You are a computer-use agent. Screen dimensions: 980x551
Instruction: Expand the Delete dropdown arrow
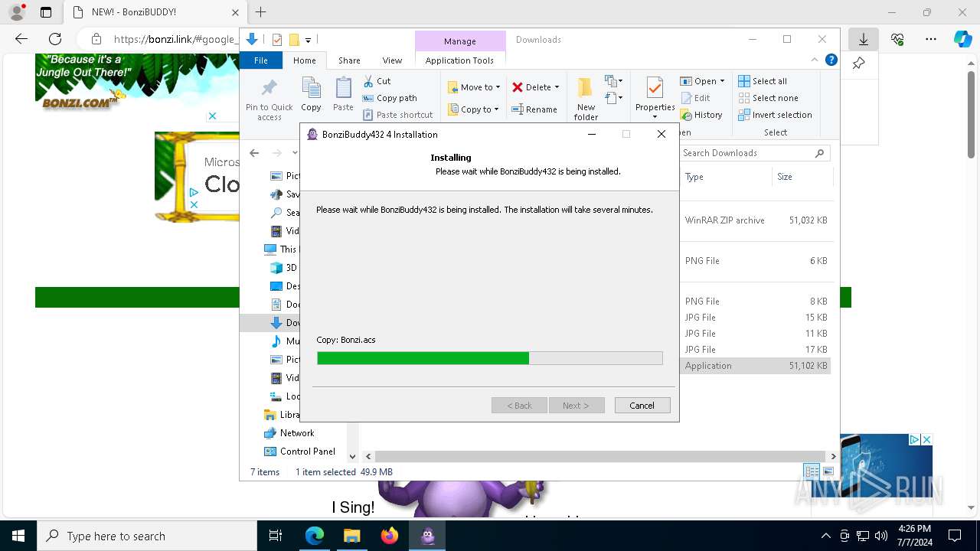coord(557,87)
